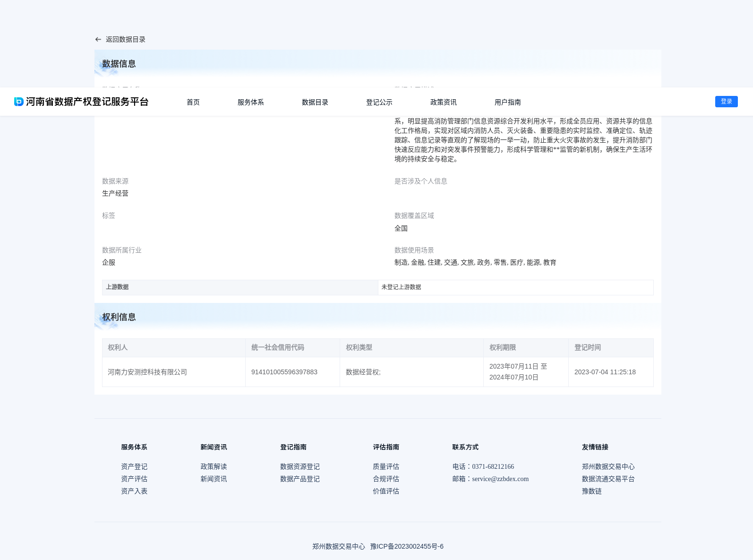Open the 服务体系 nav menu
Image resolution: width=753 pixels, height=560 pixels.
click(251, 102)
